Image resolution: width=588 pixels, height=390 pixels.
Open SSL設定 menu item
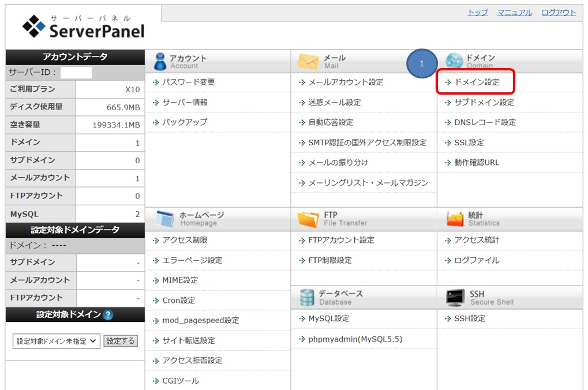click(469, 142)
